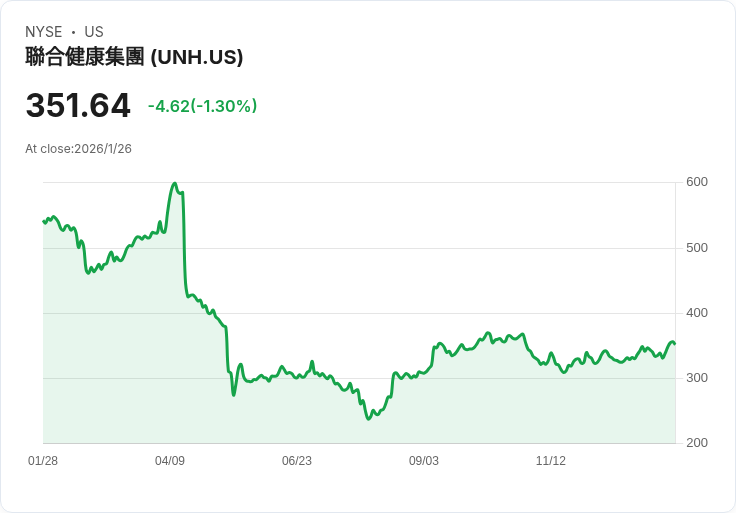Click the 300 price axis label
Viewport: 736px width, 513px height.
pyautogui.click(x=697, y=378)
